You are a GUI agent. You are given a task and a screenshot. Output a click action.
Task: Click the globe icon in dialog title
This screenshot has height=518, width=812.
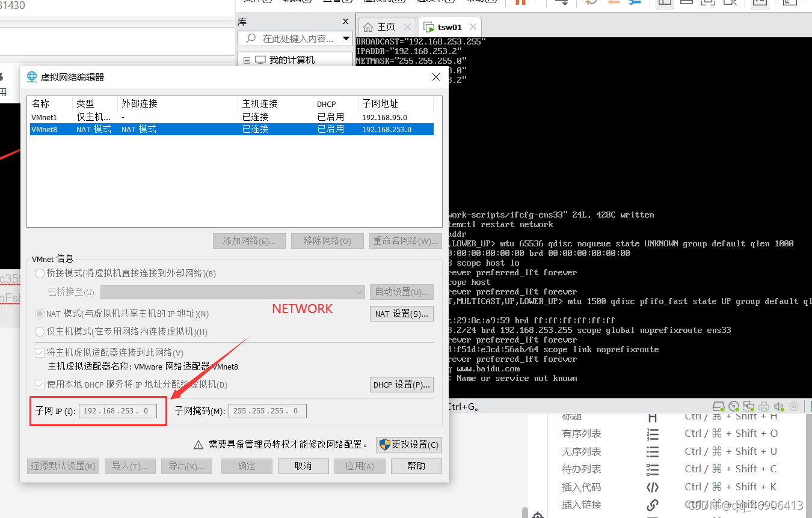click(32, 77)
